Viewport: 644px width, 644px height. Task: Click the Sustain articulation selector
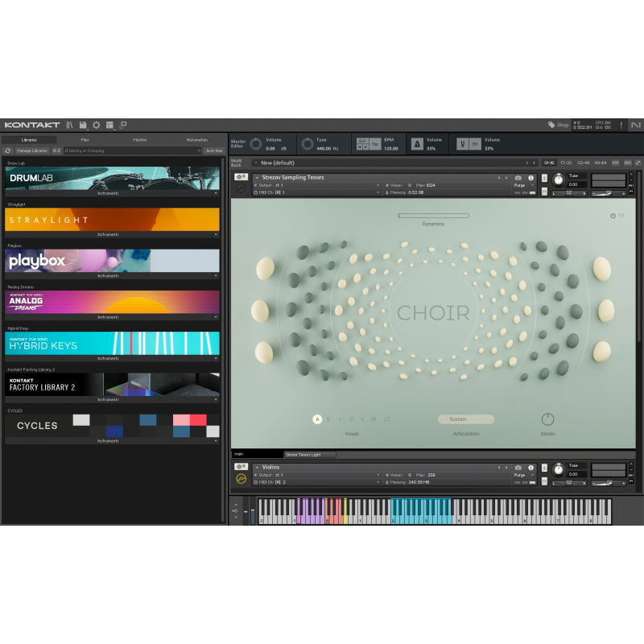pyautogui.click(x=466, y=419)
